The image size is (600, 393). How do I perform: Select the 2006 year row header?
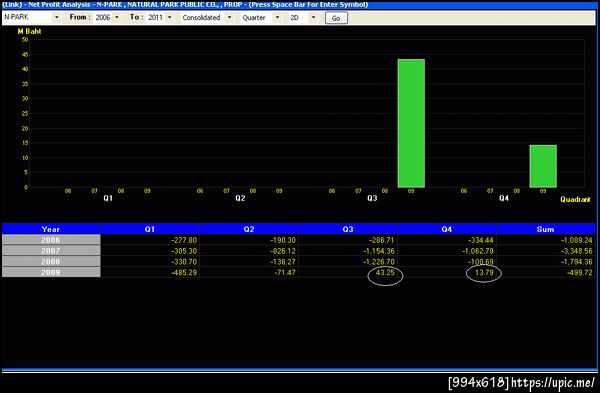[51, 240]
